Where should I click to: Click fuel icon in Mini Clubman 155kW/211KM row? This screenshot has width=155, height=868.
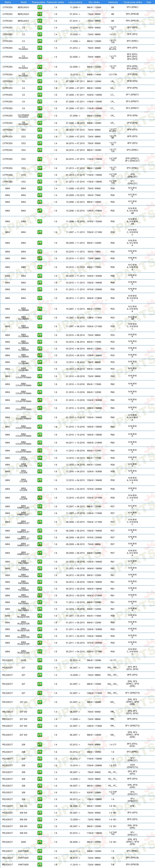(40, 326)
